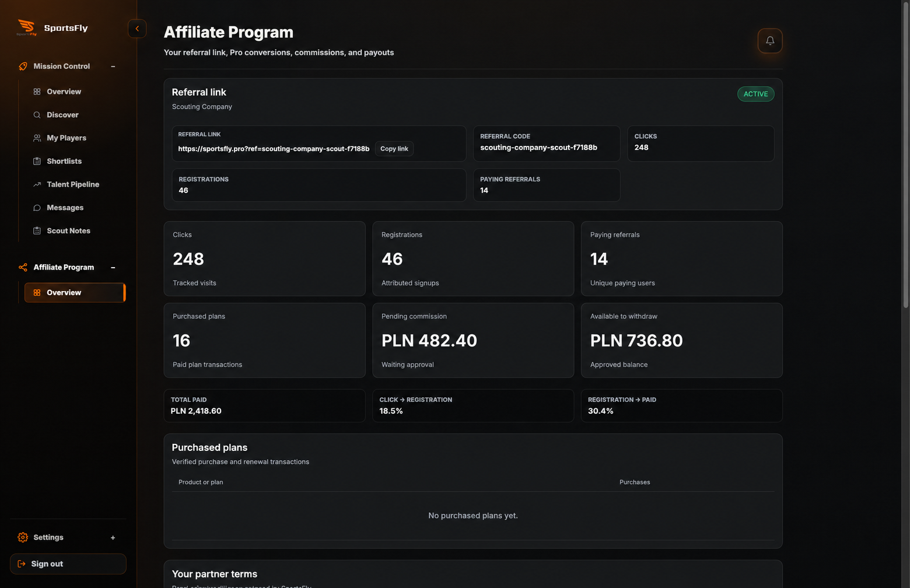This screenshot has height=588, width=910.
Task: Click the Affiliate Program share icon
Action: [x=23, y=267]
